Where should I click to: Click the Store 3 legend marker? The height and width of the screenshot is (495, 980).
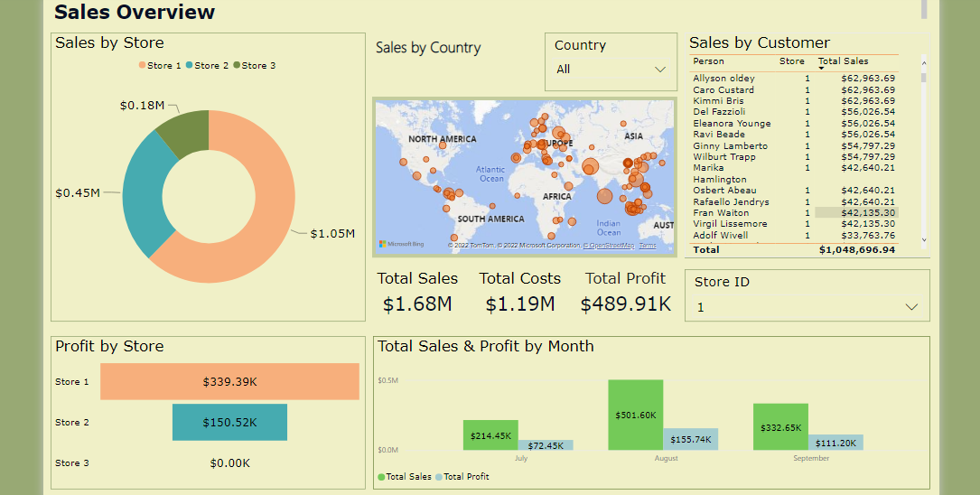click(237, 65)
